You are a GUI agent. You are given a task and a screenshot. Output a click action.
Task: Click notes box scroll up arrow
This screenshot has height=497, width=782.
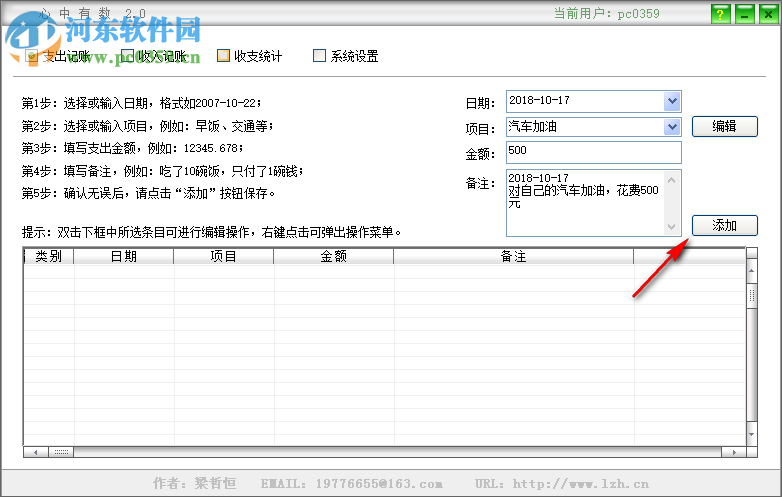click(x=672, y=180)
